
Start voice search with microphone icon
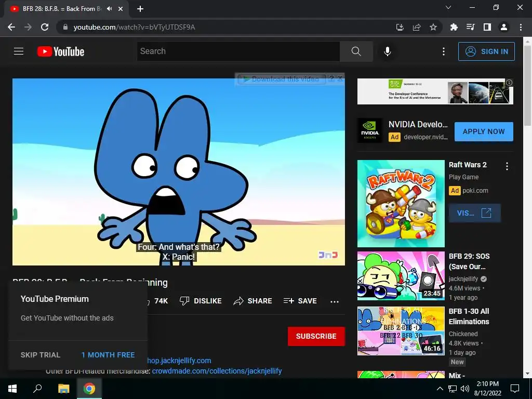[x=388, y=51]
